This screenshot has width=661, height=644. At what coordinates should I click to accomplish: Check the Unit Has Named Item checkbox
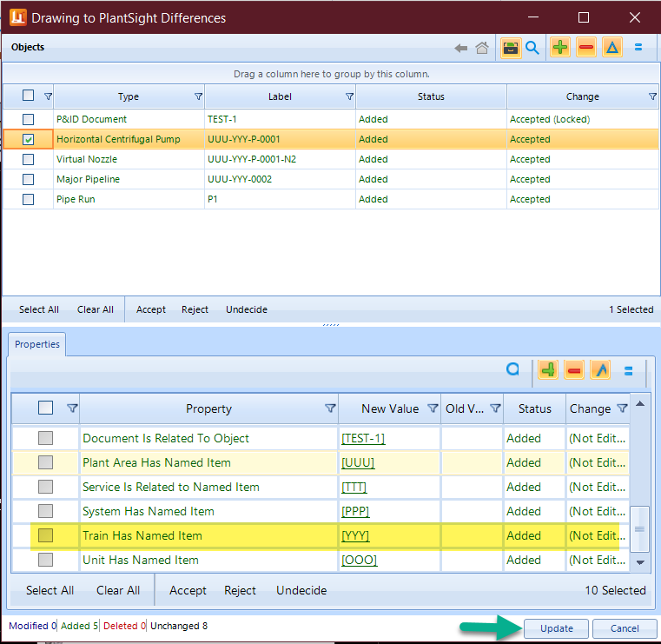pyautogui.click(x=45, y=560)
